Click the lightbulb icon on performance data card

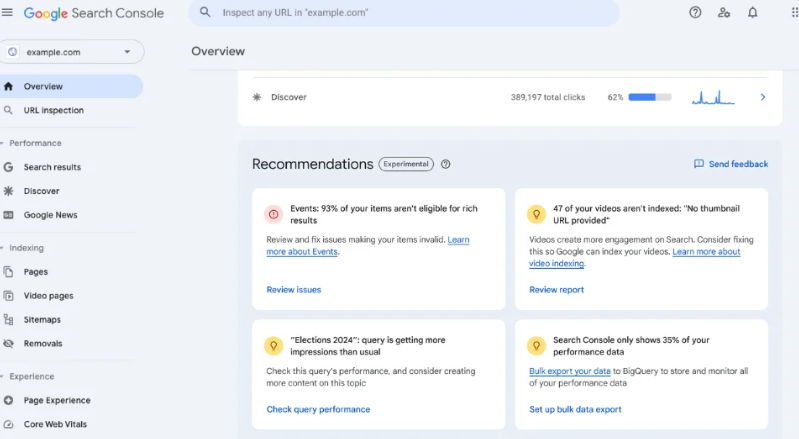[536, 346]
